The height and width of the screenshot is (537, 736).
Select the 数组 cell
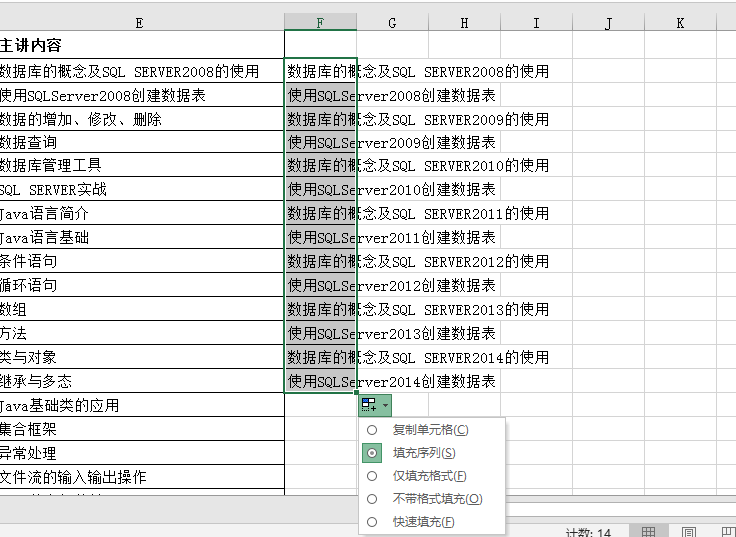[x=142, y=309]
